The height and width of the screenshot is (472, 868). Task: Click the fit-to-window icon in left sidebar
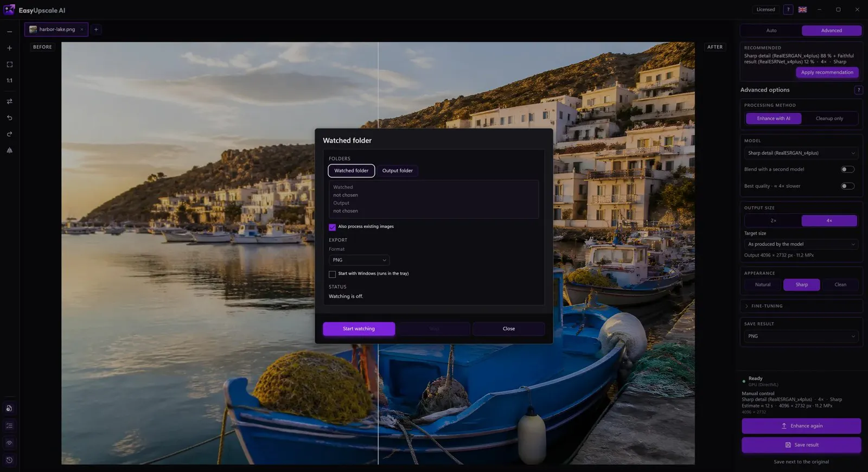[9, 65]
